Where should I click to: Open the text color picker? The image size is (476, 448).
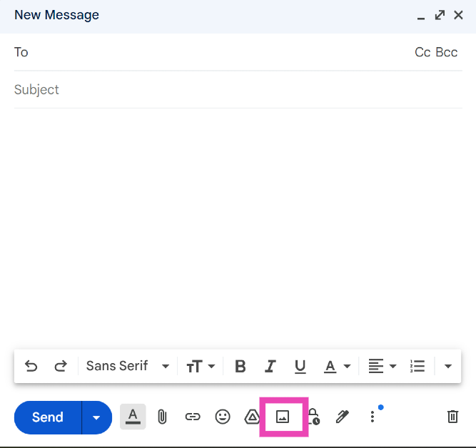coord(337,366)
